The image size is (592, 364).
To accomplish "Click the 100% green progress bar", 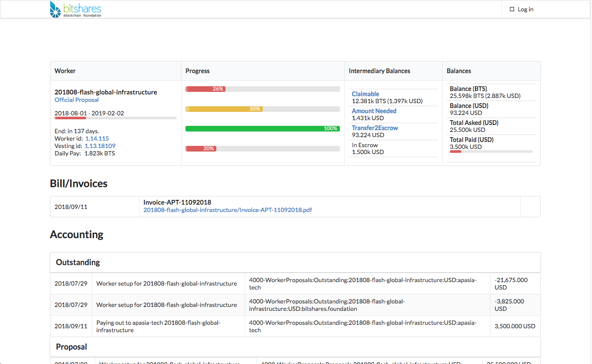I will click(x=262, y=128).
